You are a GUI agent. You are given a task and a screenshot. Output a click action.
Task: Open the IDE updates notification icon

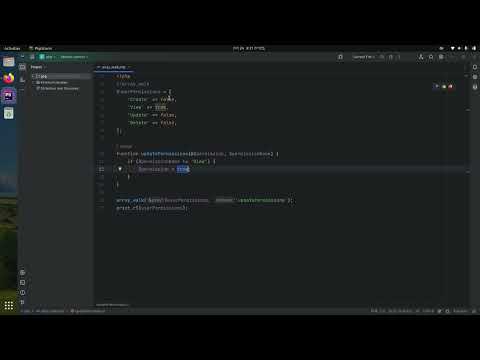coord(340,57)
